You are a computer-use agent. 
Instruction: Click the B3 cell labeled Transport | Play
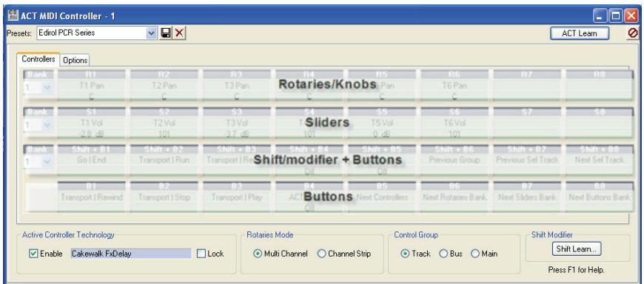[x=237, y=197]
